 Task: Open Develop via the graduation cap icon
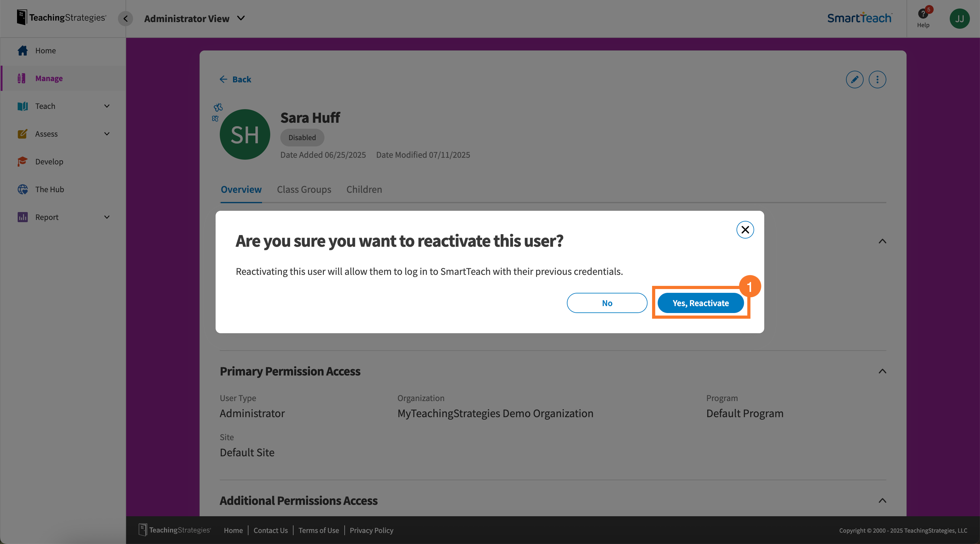22,162
